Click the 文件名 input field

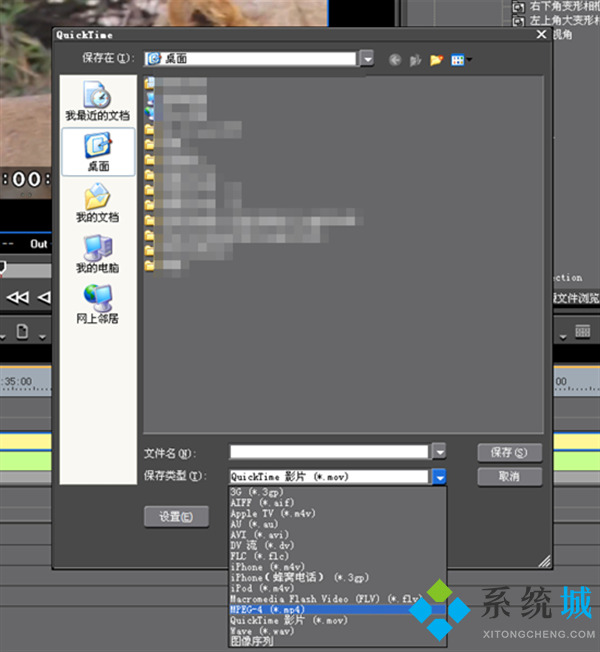pos(329,452)
